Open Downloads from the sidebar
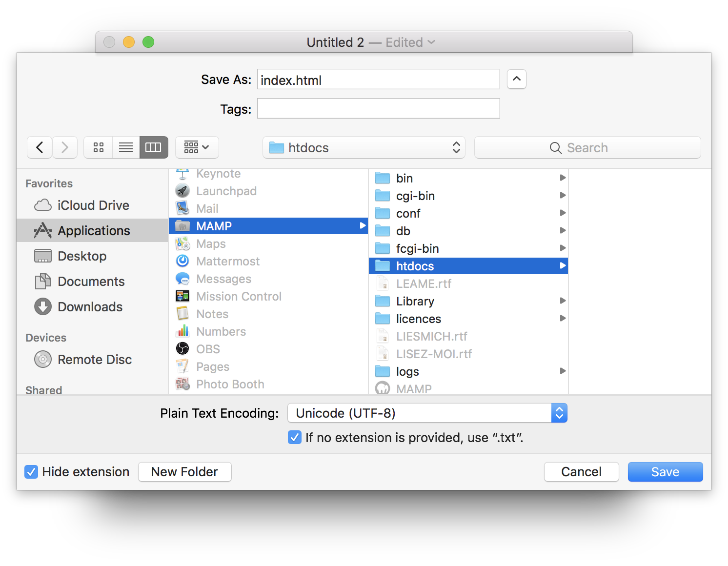 pos(90,307)
